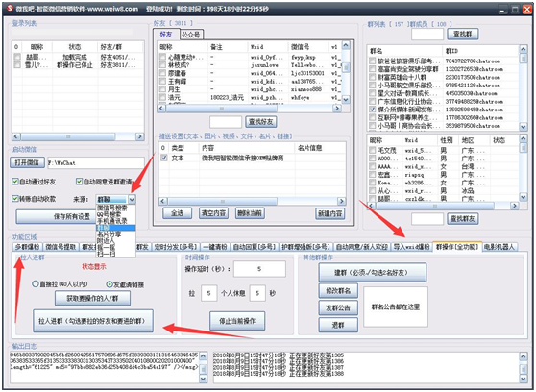Viewport: 536px width, 392px height.
Task: Click group list scroll-down arrow
Action: (x=523, y=126)
